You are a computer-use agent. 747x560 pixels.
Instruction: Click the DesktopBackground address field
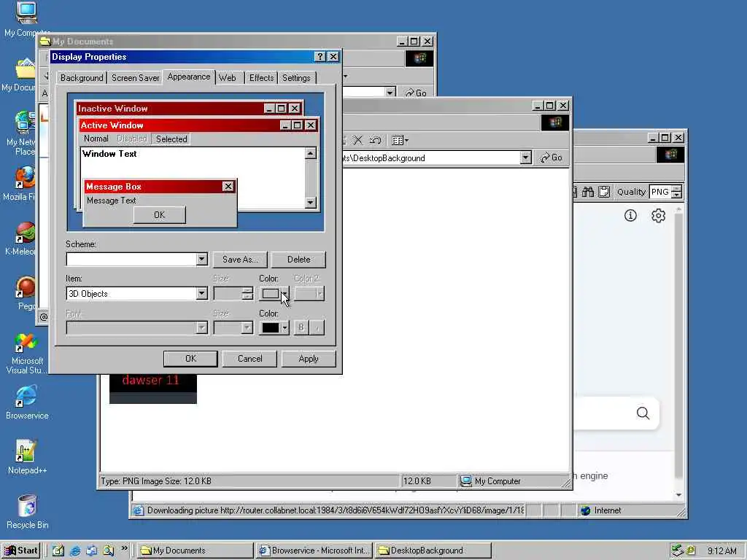coord(431,157)
